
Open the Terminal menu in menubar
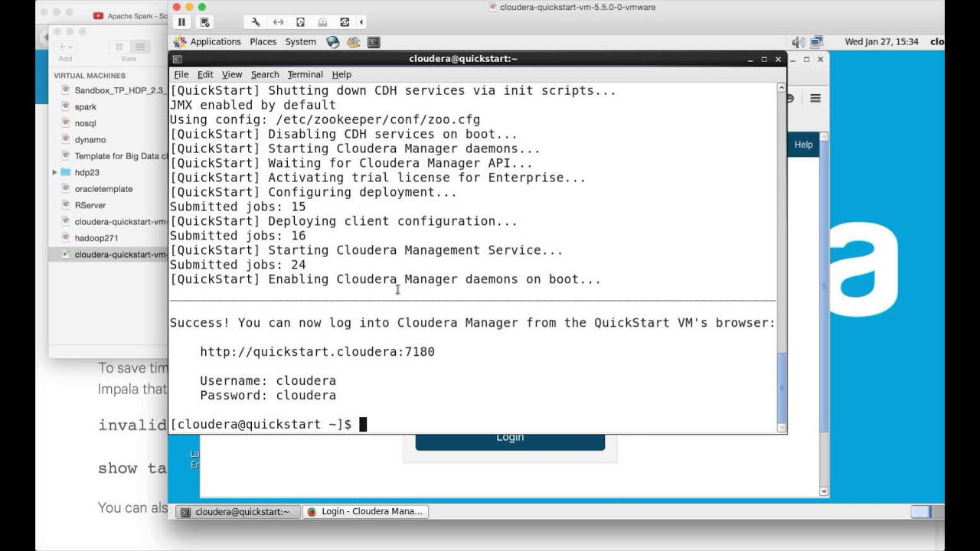305,74
